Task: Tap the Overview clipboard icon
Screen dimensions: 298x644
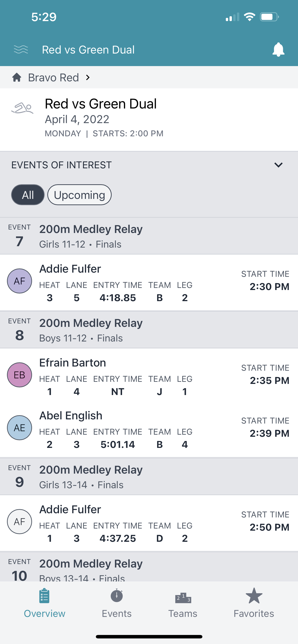Action: (x=45, y=596)
